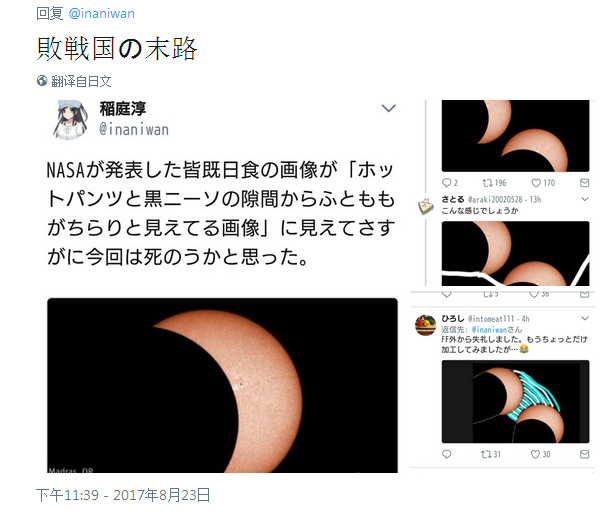
Task: Click the globe icon next to 翻译自日文
Action: (x=42, y=81)
